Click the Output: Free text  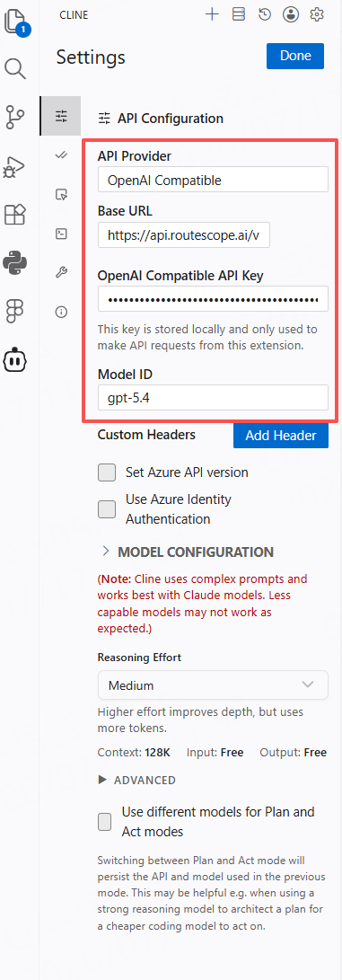coord(294,753)
